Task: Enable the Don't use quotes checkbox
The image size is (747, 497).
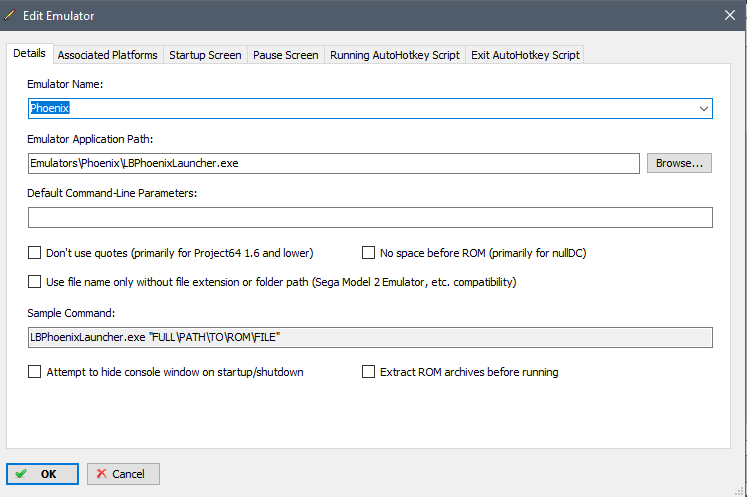Action: tap(34, 253)
